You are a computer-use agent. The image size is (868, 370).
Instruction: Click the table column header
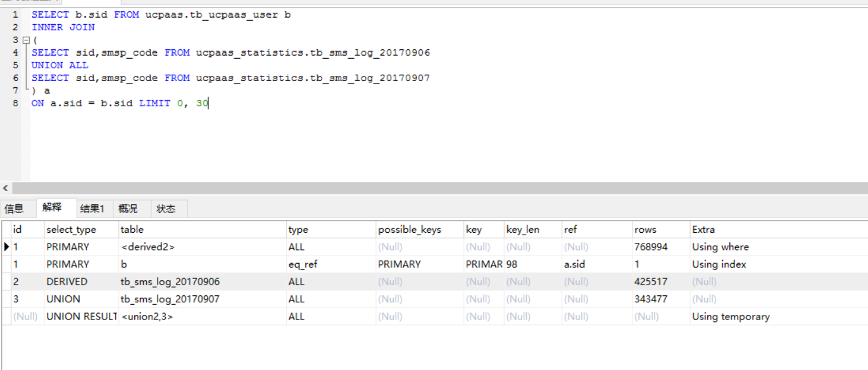(x=202, y=230)
